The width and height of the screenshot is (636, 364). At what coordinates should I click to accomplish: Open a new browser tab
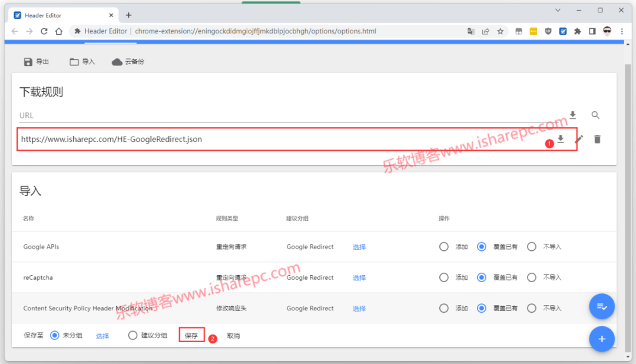click(x=128, y=15)
